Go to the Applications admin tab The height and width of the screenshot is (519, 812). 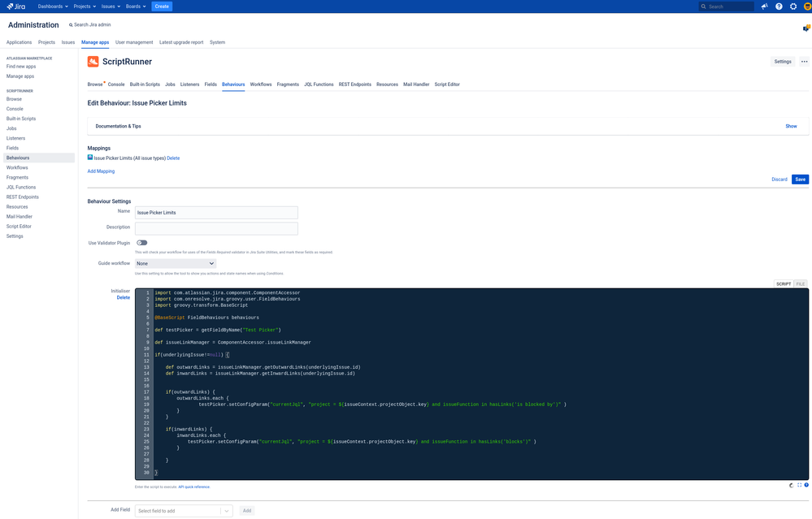click(19, 42)
